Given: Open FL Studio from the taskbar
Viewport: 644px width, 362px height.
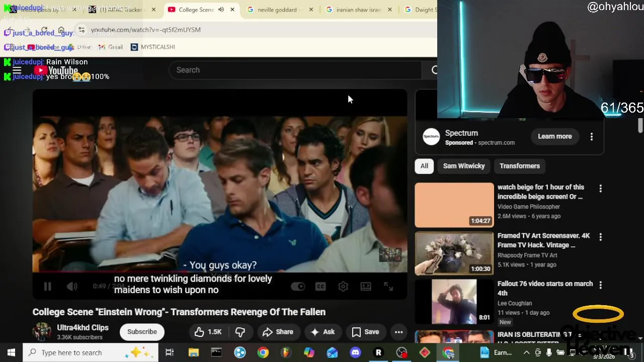Looking at the screenshot, I should click(286, 352).
